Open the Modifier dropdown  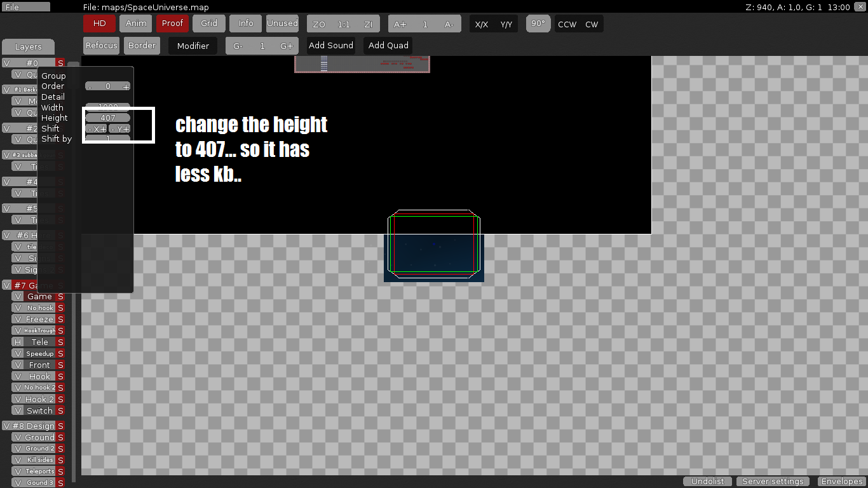(193, 46)
